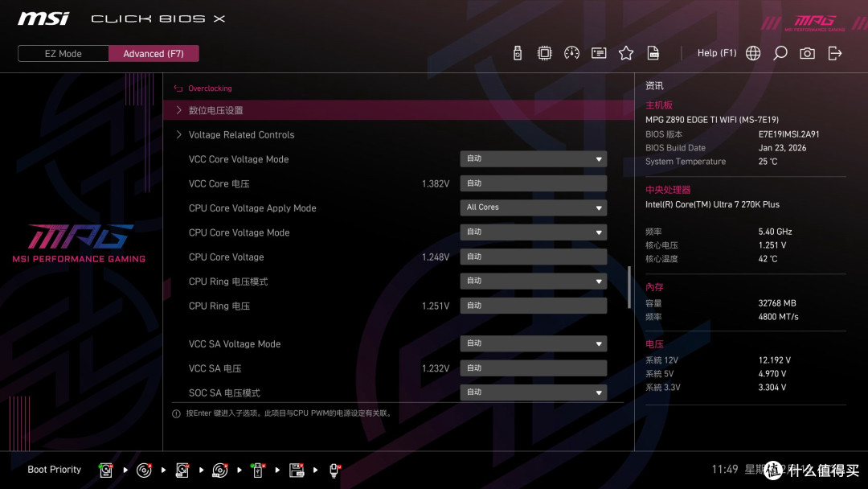The height and width of the screenshot is (489, 868).
Task: Click the 1.248V CPU Core Voltage reading
Action: [436, 257]
